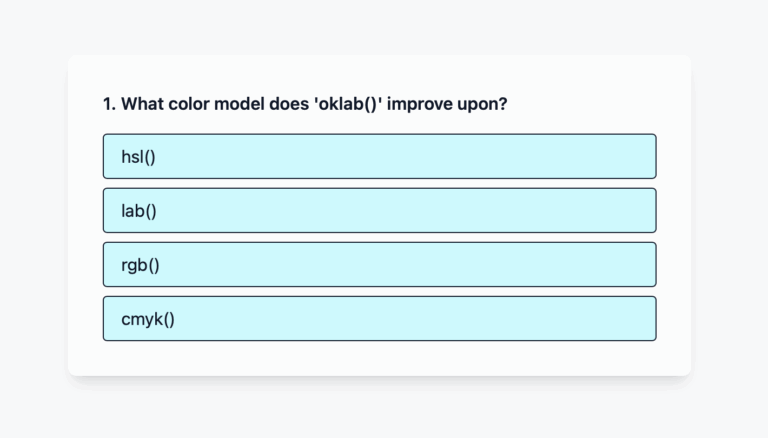Viewport: 768px width, 438px height.
Task: Click the question number '1.'
Action: (x=109, y=103)
